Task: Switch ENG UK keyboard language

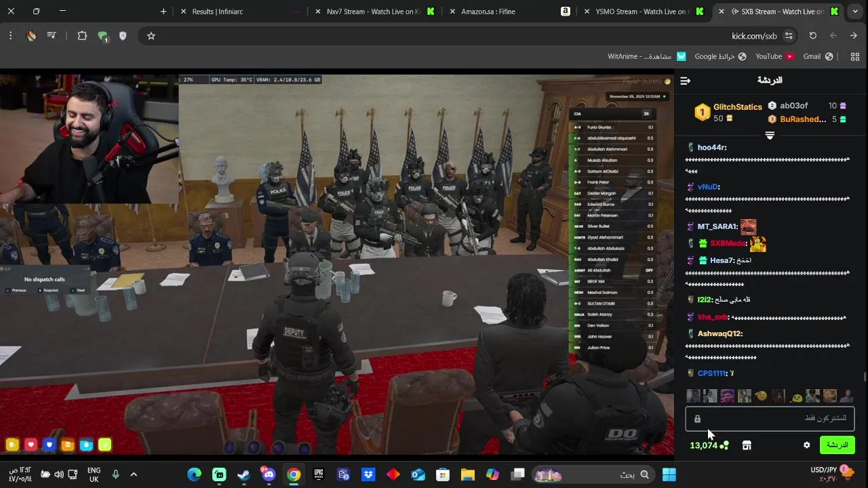Action: coord(94,474)
